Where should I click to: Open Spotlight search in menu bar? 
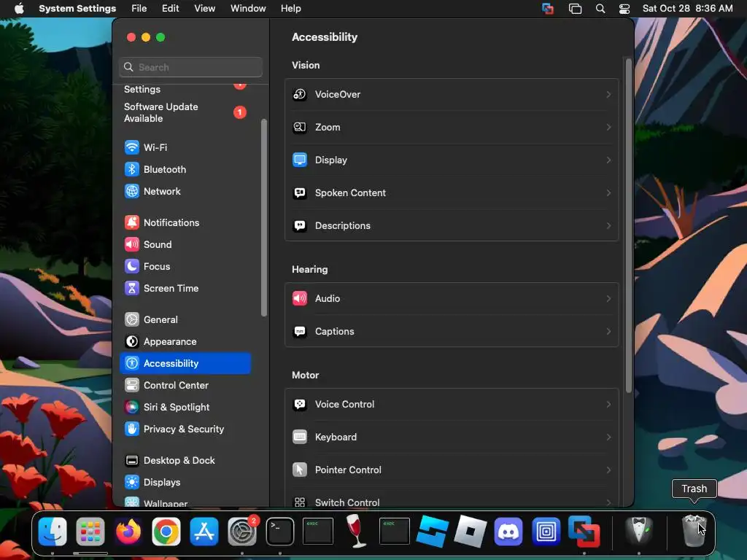point(600,9)
